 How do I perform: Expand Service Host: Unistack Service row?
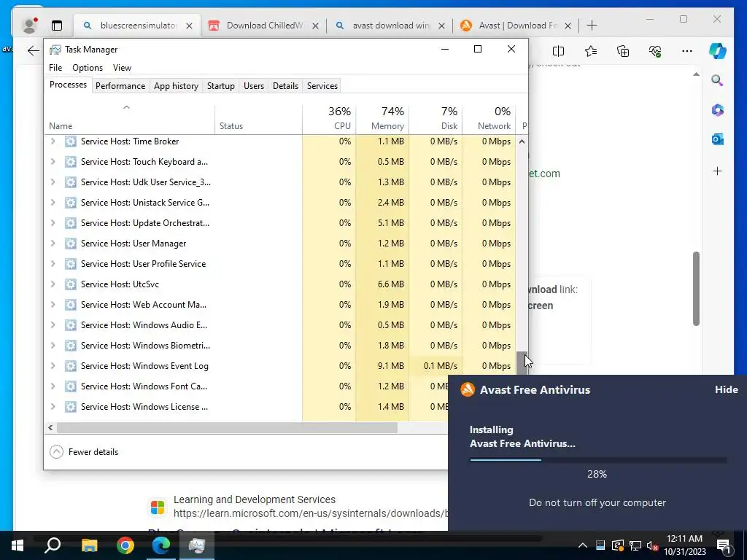(53, 203)
